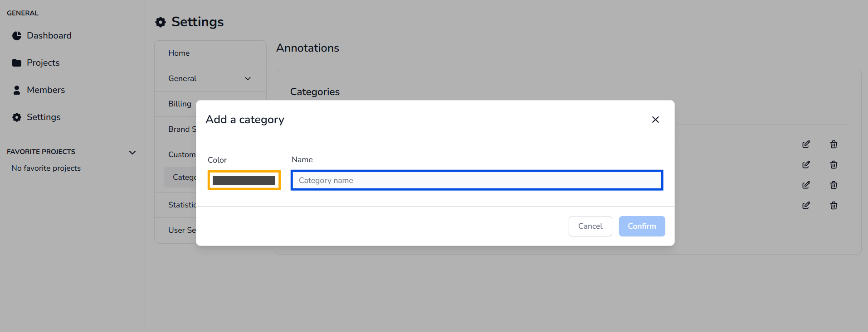
Task: Close the Add a category dialog
Action: (x=655, y=120)
